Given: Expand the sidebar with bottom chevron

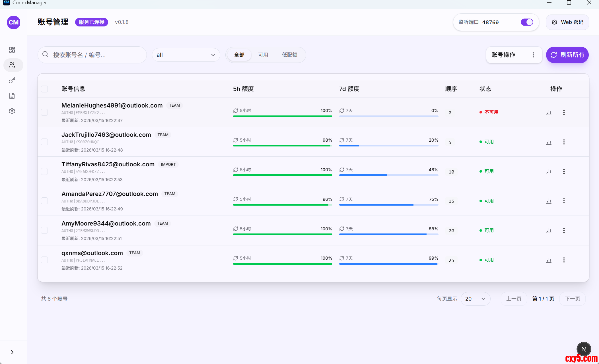Looking at the screenshot, I should 12,352.
